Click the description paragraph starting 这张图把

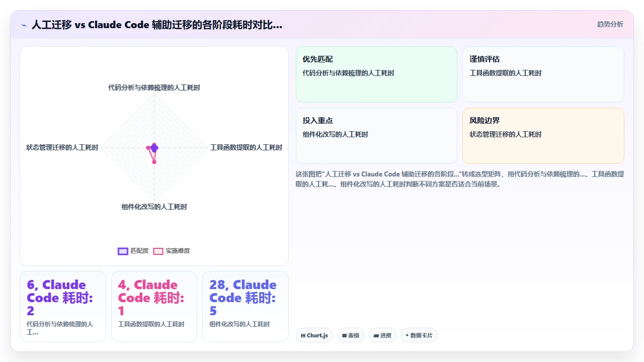[x=460, y=179]
